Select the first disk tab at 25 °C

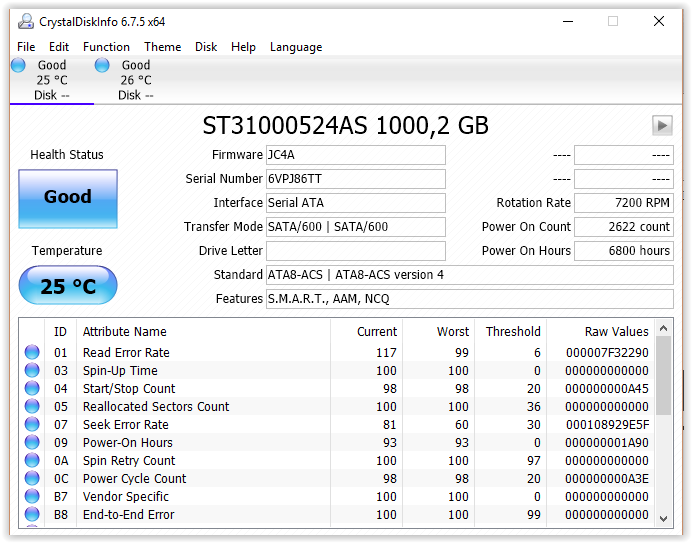[52, 80]
